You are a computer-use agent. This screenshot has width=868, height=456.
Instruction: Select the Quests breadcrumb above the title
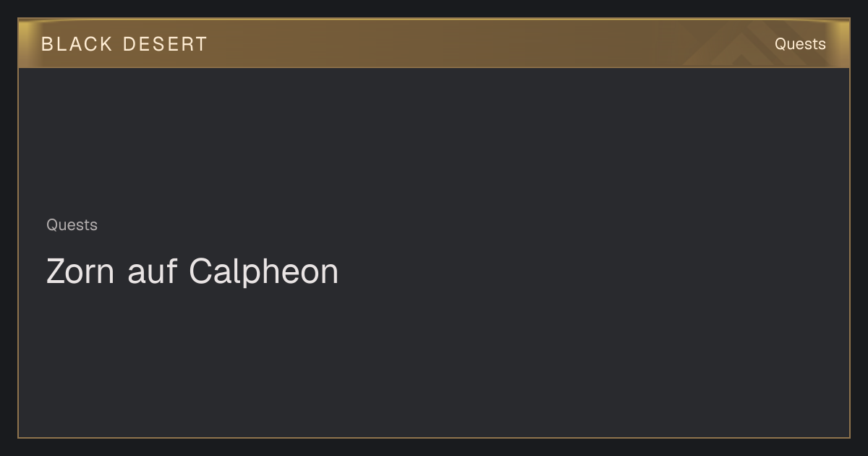(72, 225)
